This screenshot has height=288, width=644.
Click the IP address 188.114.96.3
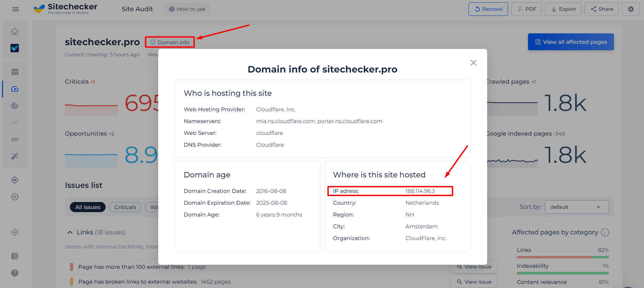click(x=420, y=191)
